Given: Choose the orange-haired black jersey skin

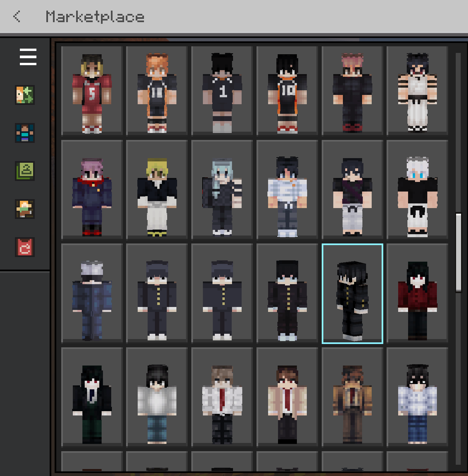Looking at the screenshot, I should pos(157,91).
